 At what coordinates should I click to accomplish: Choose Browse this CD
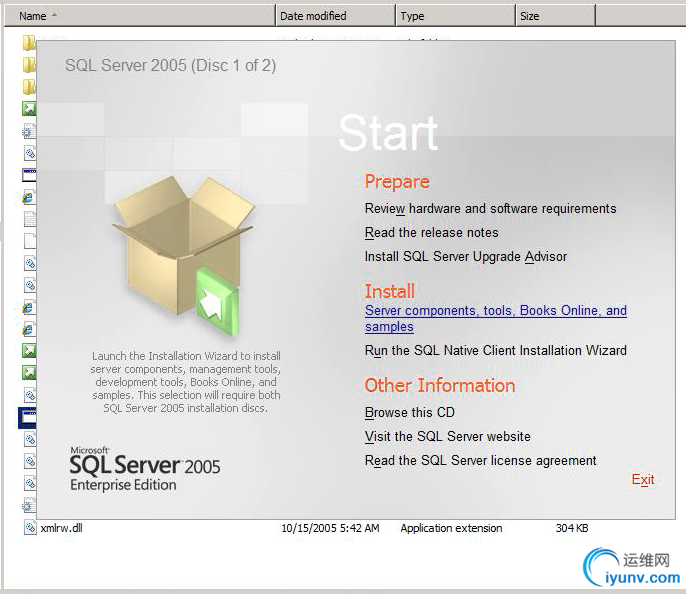coord(410,412)
